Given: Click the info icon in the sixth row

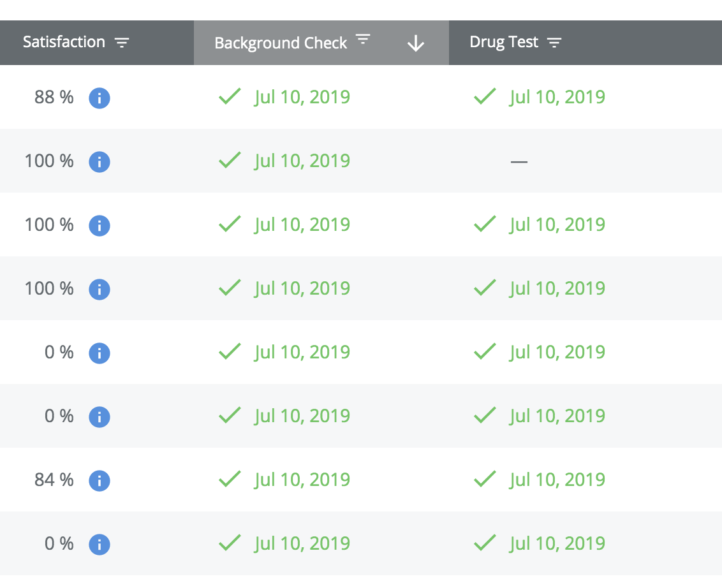Looking at the screenshot, I should click(x=99, y=417).
